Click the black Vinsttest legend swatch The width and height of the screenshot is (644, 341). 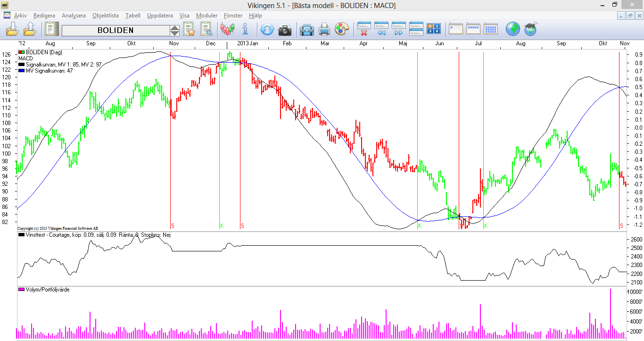pos(22,234)
